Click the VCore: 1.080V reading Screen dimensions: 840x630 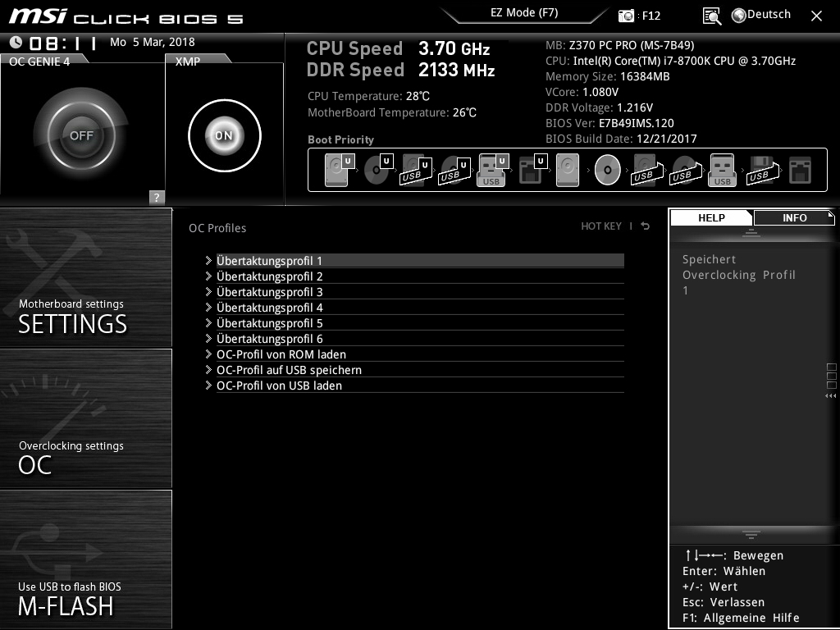click(x=582, y=92)
